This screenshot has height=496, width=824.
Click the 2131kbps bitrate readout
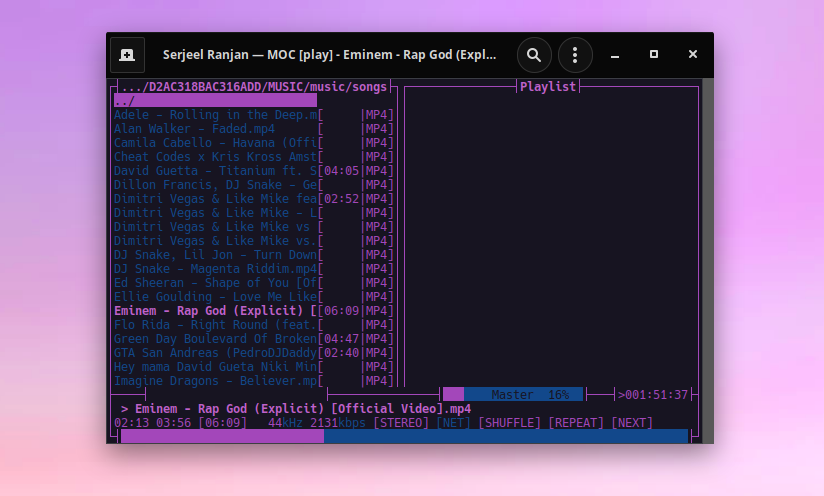(337, 423)
